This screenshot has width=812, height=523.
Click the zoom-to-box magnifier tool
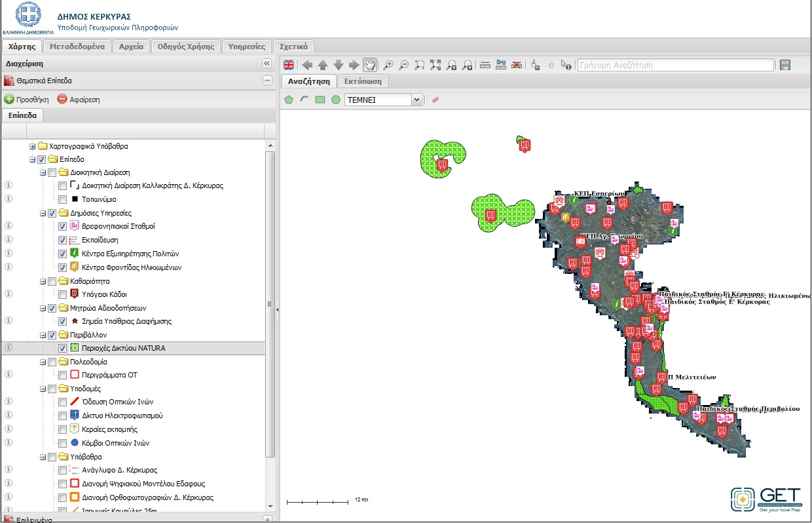coord(420,65)
